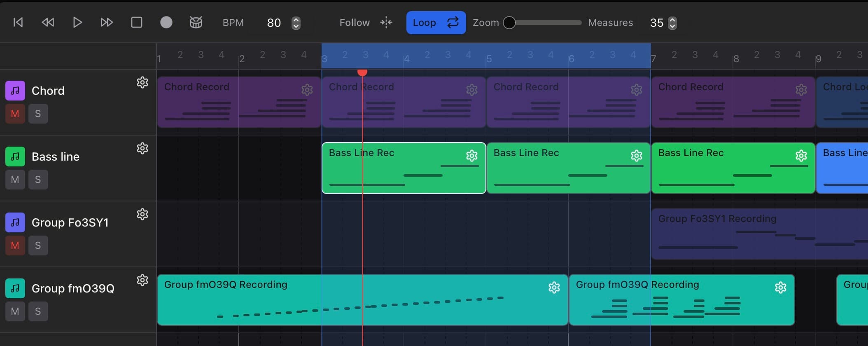Open settings of Chord Record clip at measure 3
868x346 pixels.
click(472, 90)
